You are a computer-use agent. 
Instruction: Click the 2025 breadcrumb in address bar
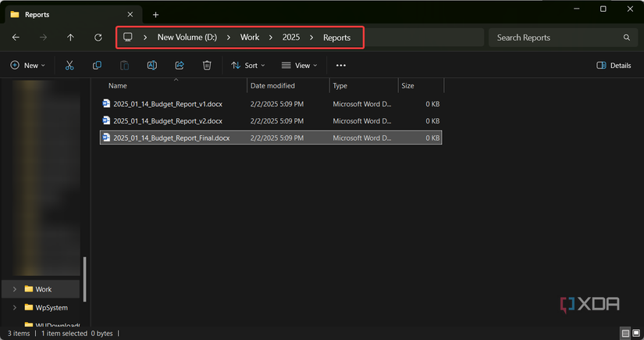[291, 38]
